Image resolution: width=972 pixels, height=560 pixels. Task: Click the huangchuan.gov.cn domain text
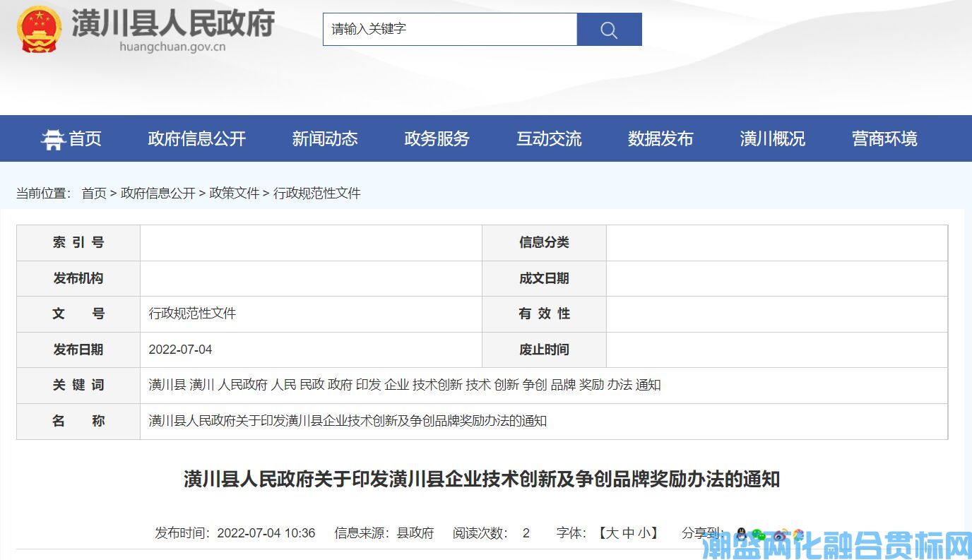(172, 47)
